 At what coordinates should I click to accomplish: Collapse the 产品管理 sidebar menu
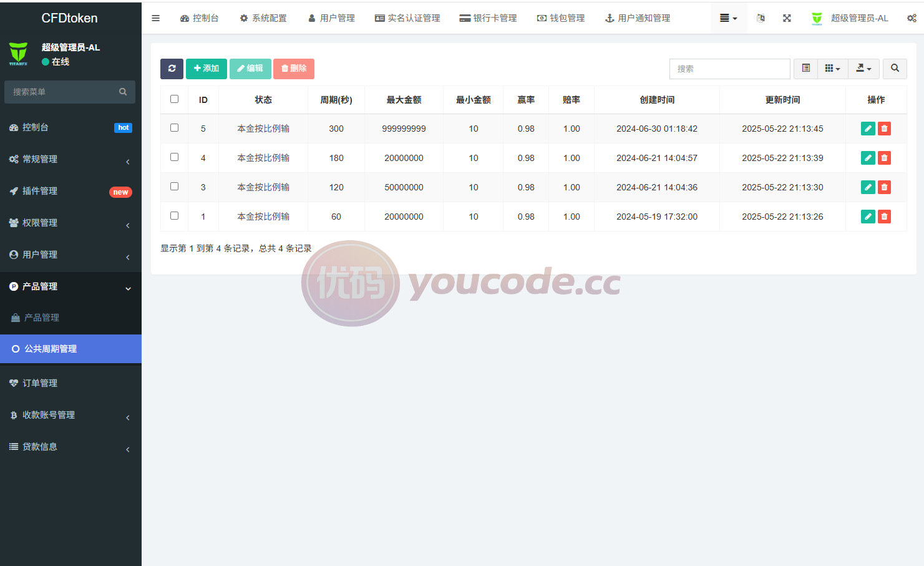[71, 286]
